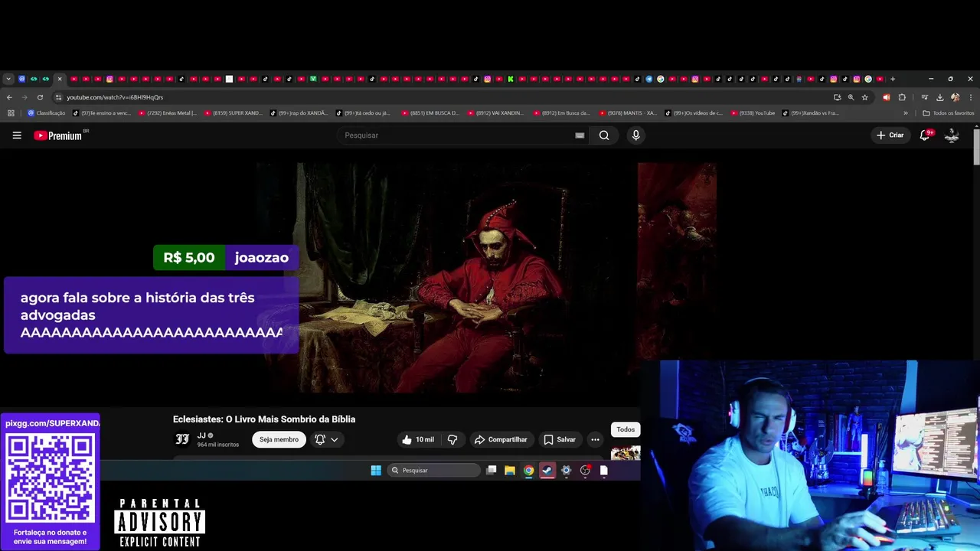
Task: Open Chrome downloads icon
Action: coord(939,97)
